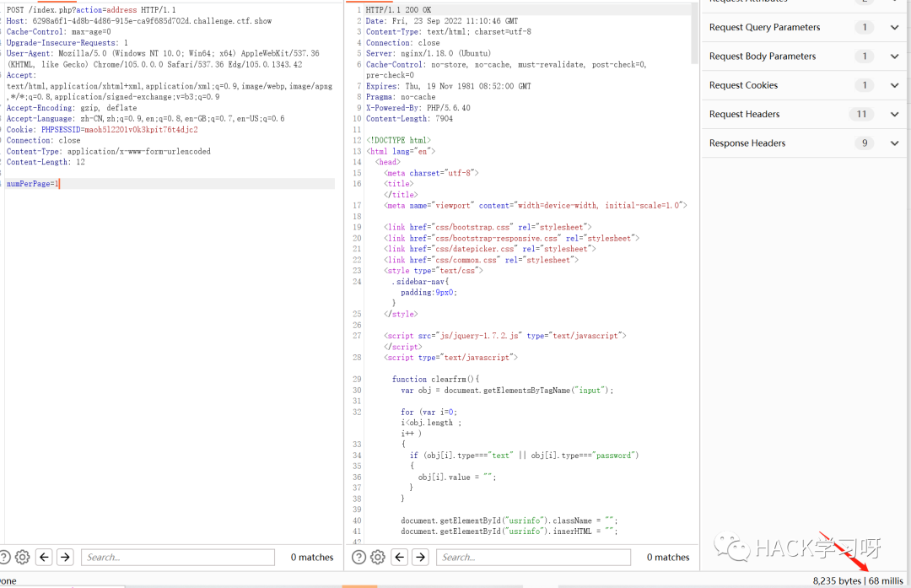Click the function clearfrm() line

(436, 380)
